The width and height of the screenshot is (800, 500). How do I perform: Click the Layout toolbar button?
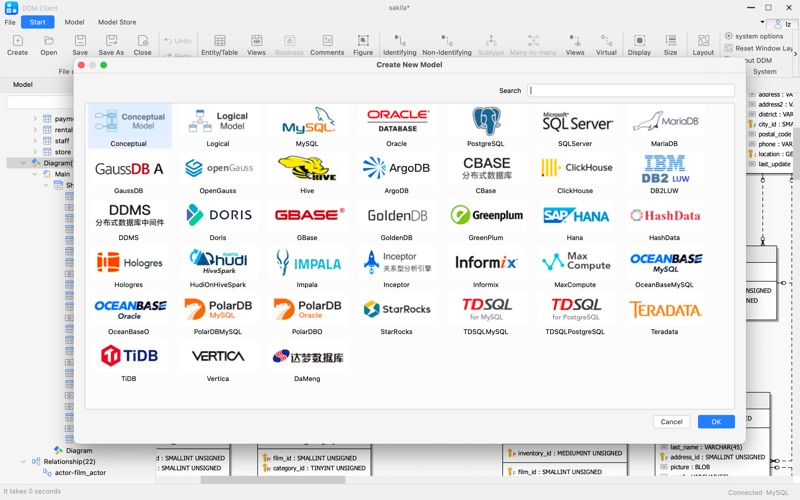[x=703, y=45]
